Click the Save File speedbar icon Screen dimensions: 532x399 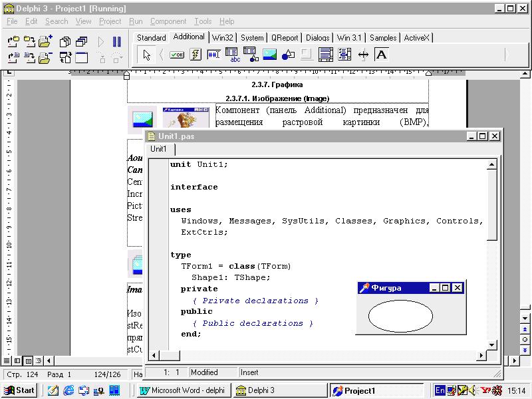[x=29, y=58]
